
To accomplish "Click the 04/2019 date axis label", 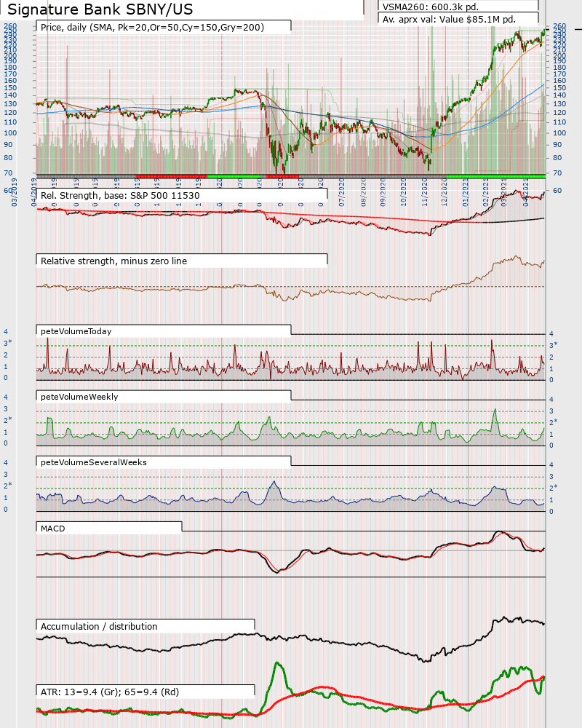I will [x=34, y=191].
